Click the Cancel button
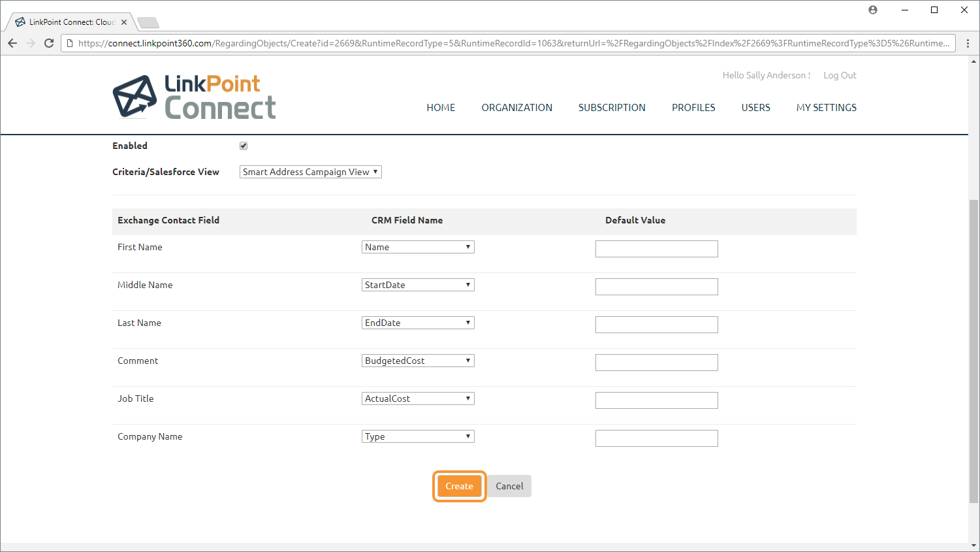The height and width of the screenshot is (552, 980). coord(509,486)
